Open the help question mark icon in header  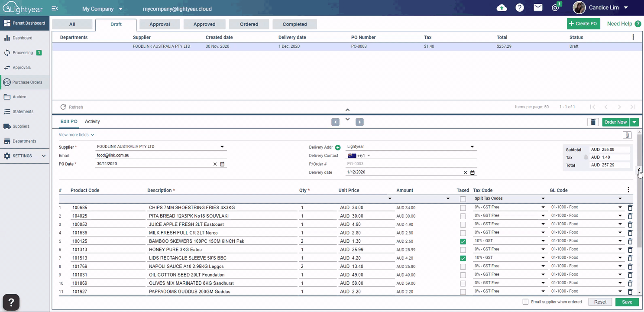520,8
